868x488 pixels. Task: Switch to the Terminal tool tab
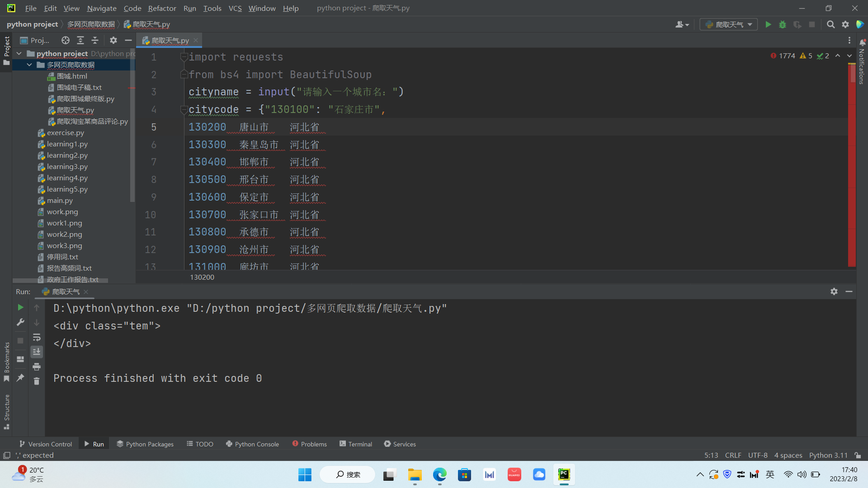[x=356, y=444]
